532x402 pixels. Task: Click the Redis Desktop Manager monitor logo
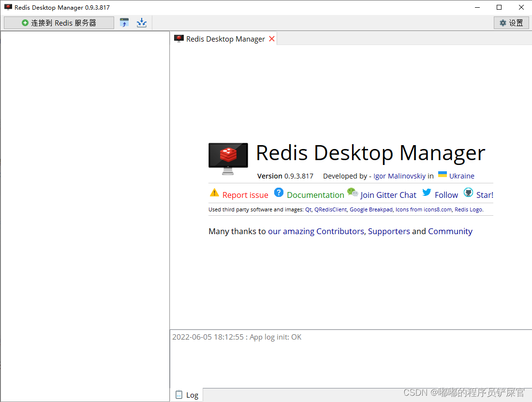[x=228, y=158]
